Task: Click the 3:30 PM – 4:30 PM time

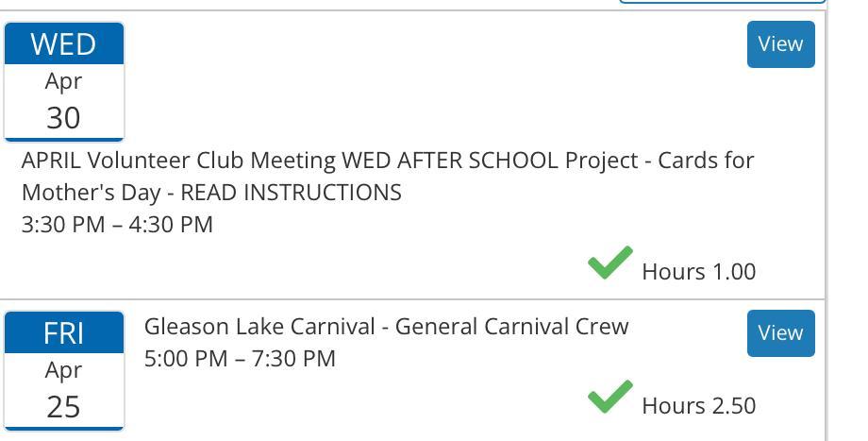Action: click(x=117, y=225)
